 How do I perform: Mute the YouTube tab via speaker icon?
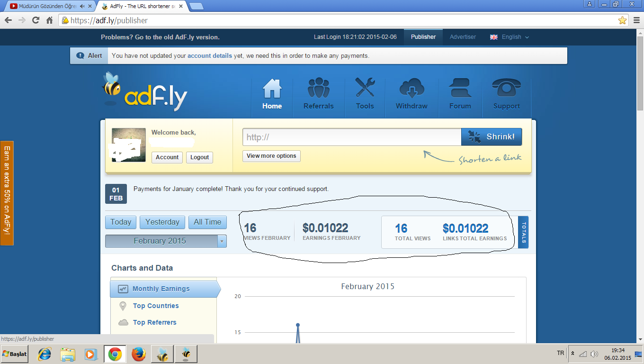(82, 7)
